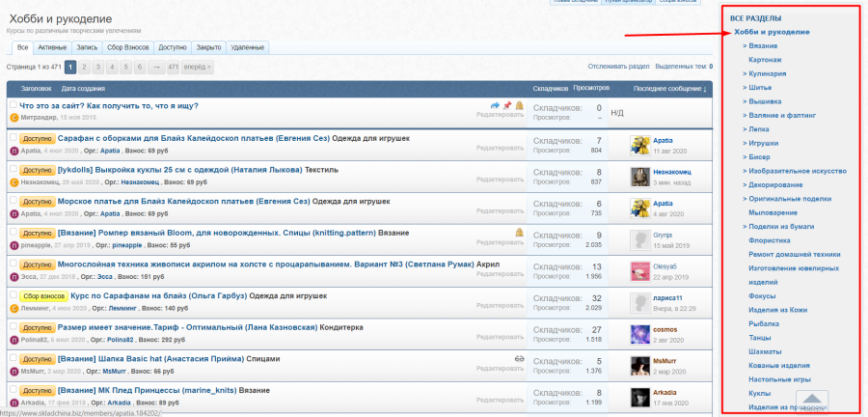Click the scroll-to-top arrow button
868x417 pixels.
tap(812, 399)
